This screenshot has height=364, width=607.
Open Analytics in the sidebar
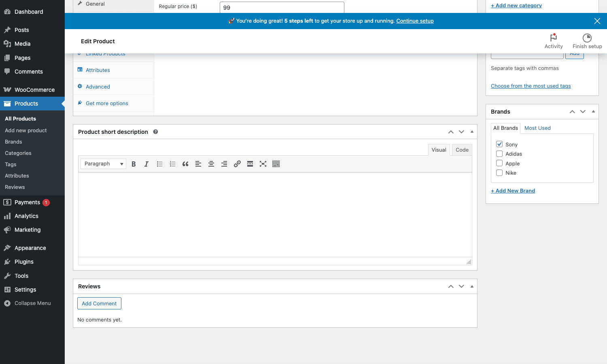32,216
